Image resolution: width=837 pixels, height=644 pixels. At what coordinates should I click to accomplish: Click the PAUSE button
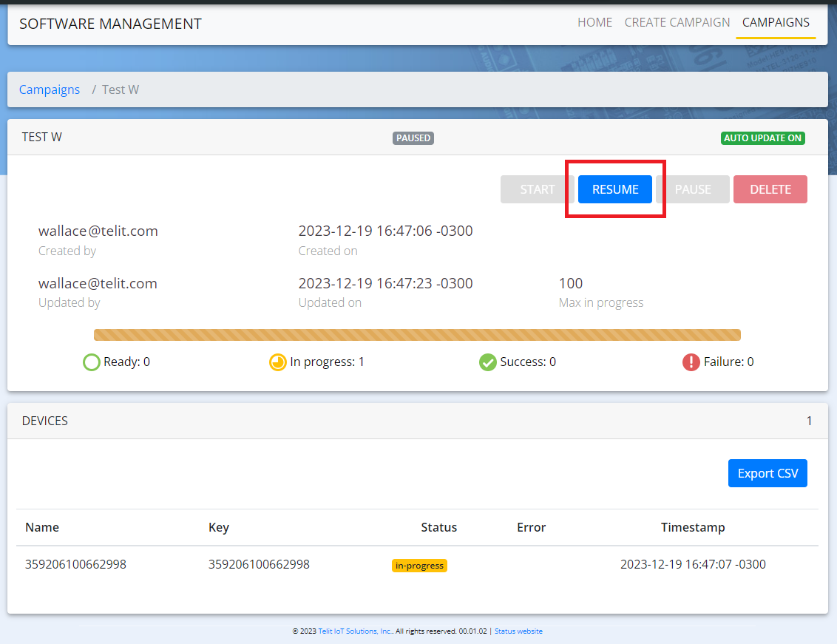[693, 189]
